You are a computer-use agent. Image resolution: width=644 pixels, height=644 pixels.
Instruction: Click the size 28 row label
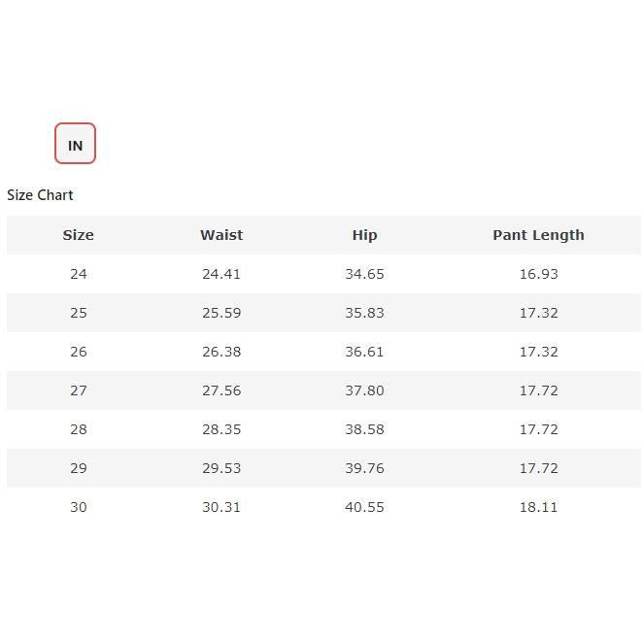click(x=79, y=429)
